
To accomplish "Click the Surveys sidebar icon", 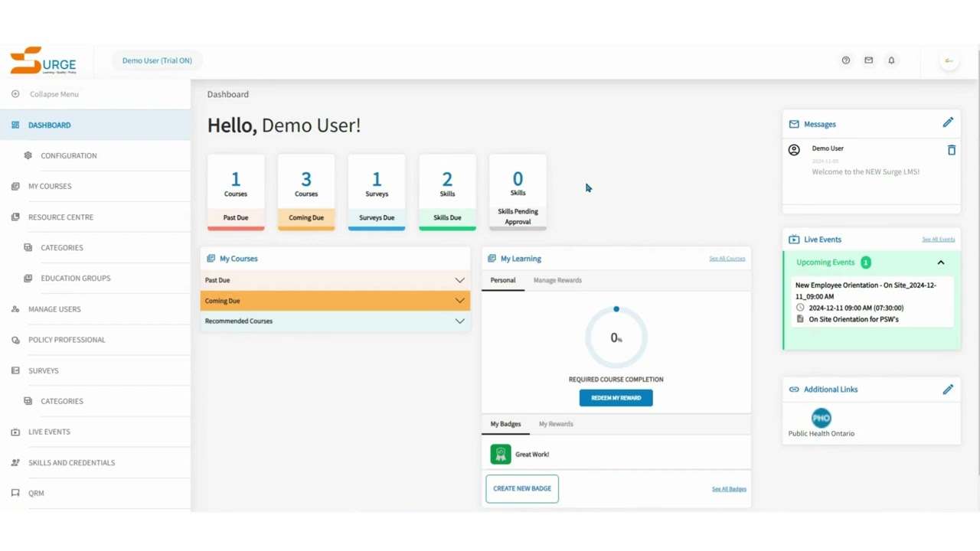I will tap(15, 370).
